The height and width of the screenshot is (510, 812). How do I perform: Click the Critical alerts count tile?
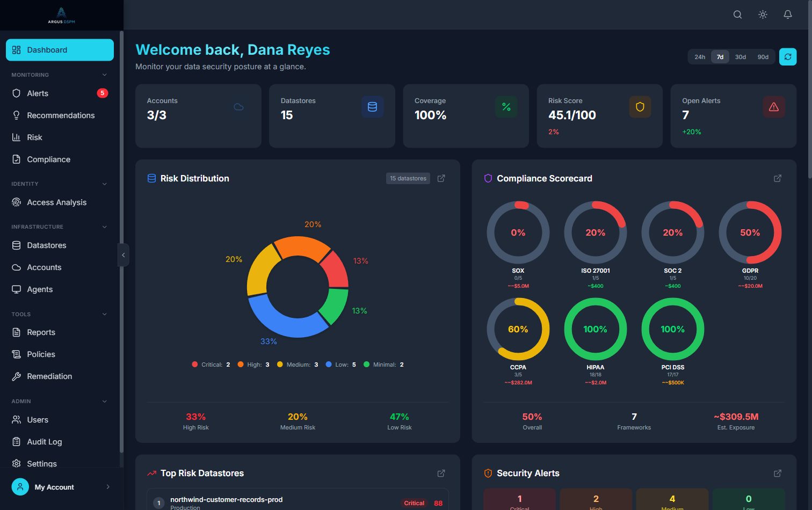pyautogui.click(x=519, y=500)
